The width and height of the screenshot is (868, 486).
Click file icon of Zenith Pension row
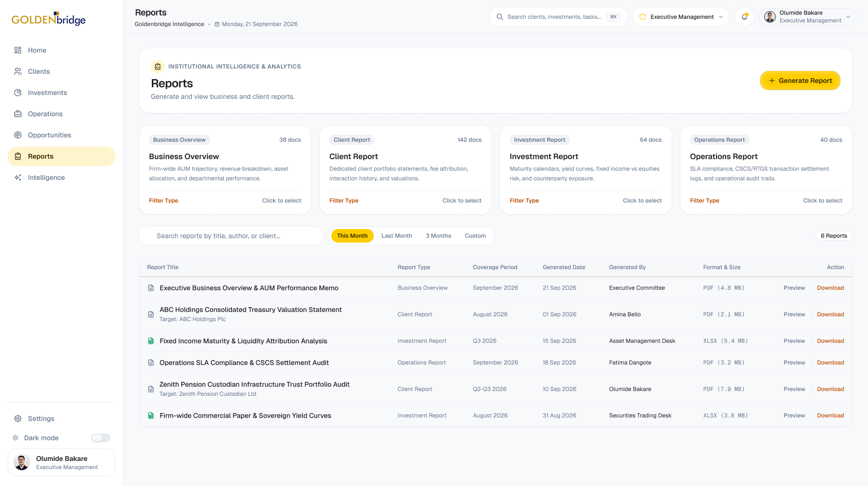[x=151, y=389]
